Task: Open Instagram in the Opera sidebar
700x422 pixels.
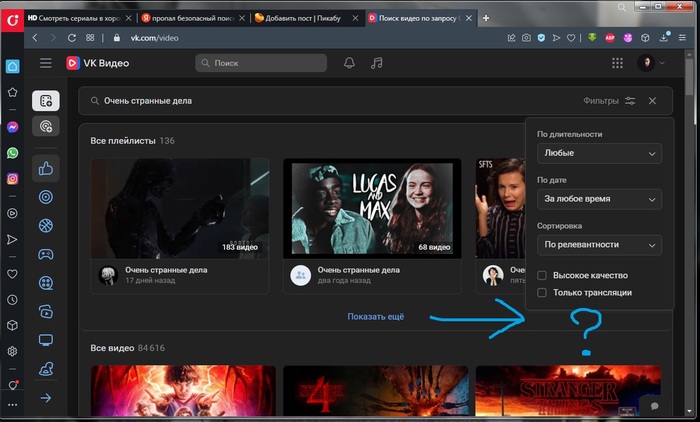Action: click(12, 179)
